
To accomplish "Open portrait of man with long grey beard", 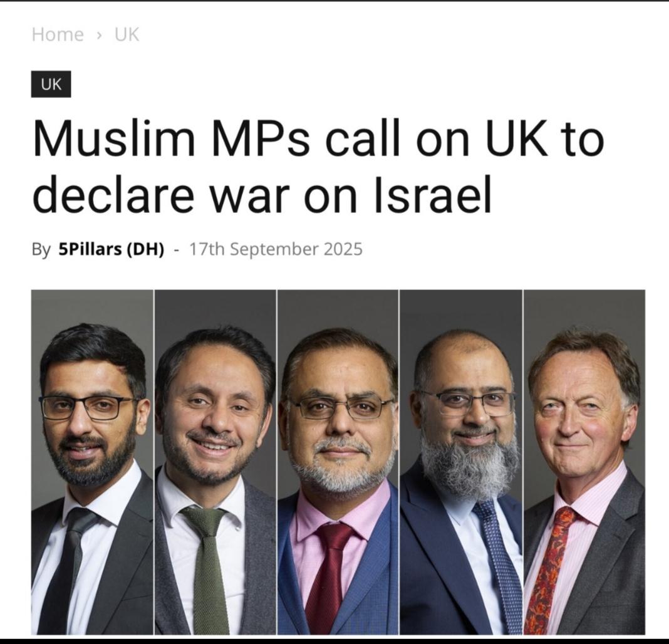I will tap(461, 462).
